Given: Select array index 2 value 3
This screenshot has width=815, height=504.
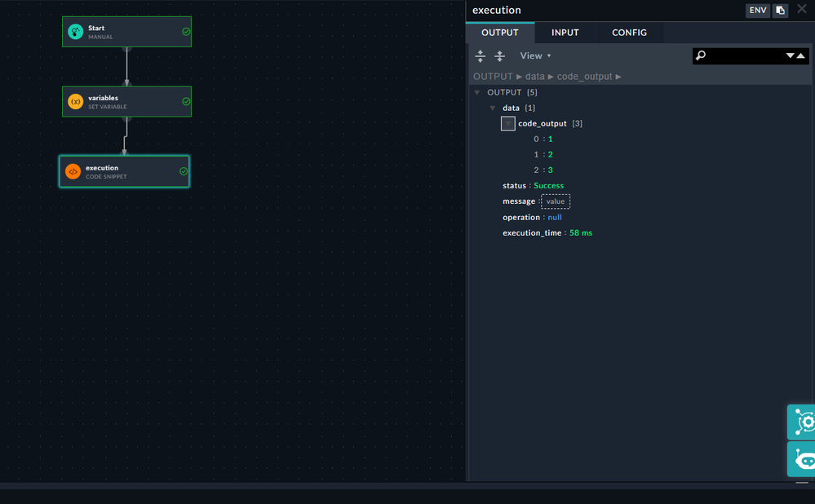Looking at the screenshot, I should [551, 170].
